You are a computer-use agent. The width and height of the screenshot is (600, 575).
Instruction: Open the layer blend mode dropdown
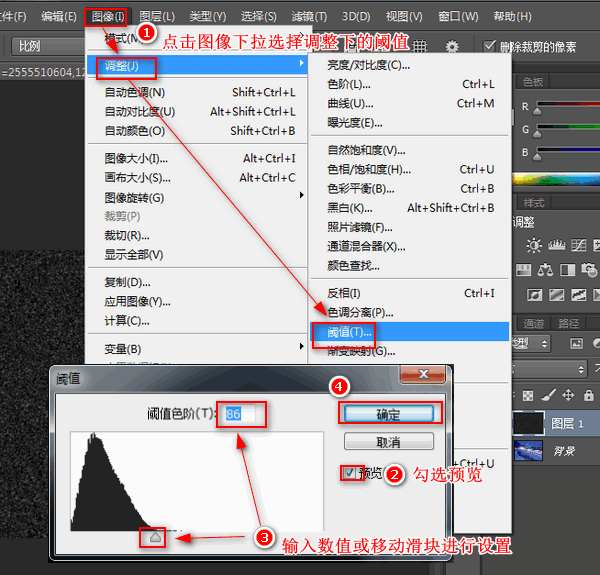click(549, 369)
